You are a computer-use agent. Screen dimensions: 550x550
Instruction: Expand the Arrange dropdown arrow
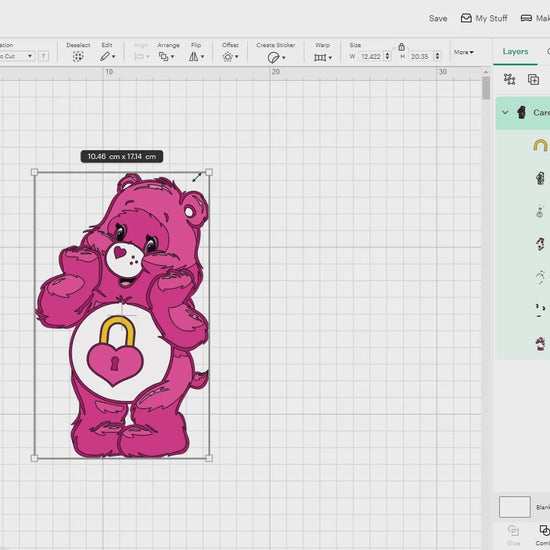coord(172,56)
